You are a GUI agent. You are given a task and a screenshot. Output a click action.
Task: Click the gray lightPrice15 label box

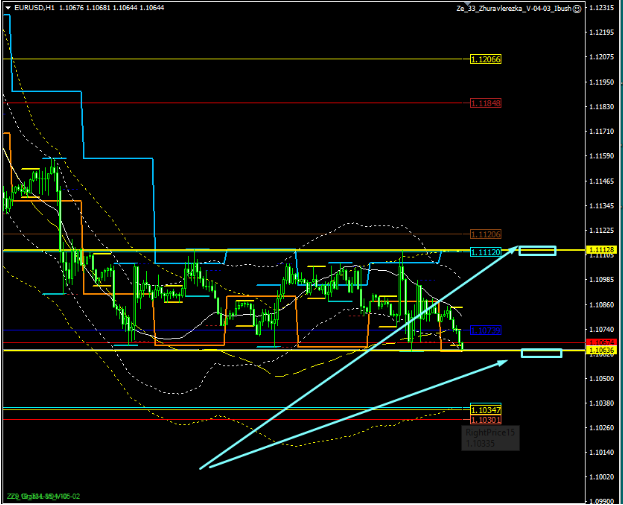490,438
